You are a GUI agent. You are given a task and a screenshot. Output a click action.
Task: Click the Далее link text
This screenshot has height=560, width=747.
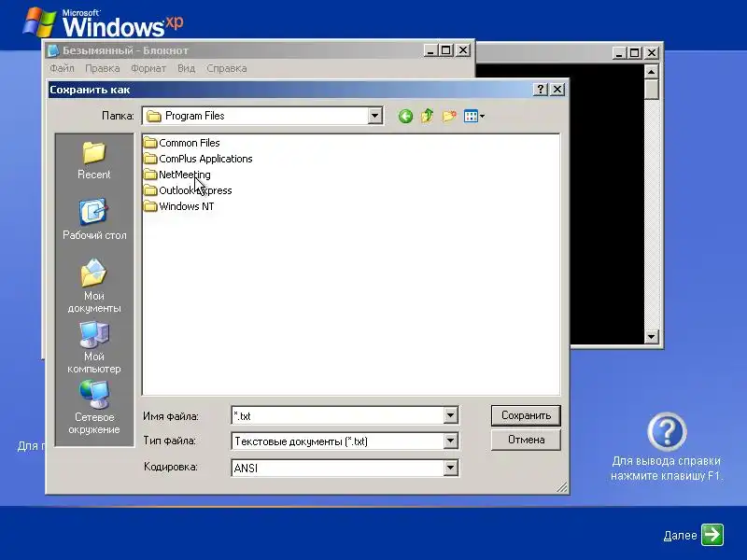click(x=680, y=535)
